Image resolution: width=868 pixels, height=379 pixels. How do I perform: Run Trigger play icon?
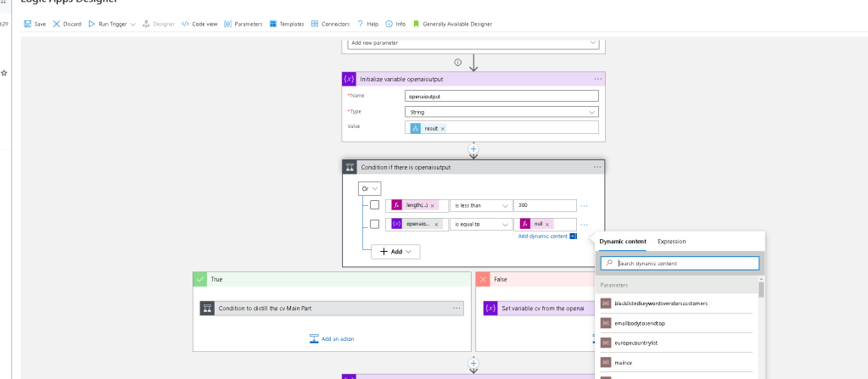tap(92, 24)
